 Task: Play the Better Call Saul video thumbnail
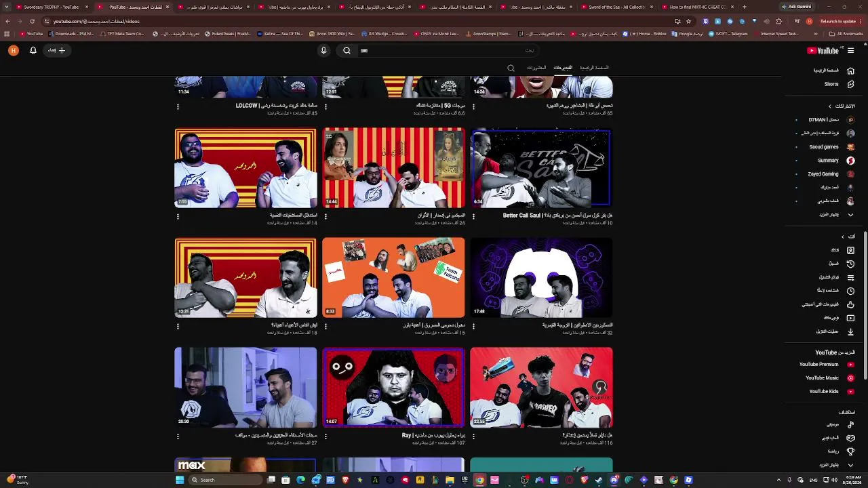point(541,168)
